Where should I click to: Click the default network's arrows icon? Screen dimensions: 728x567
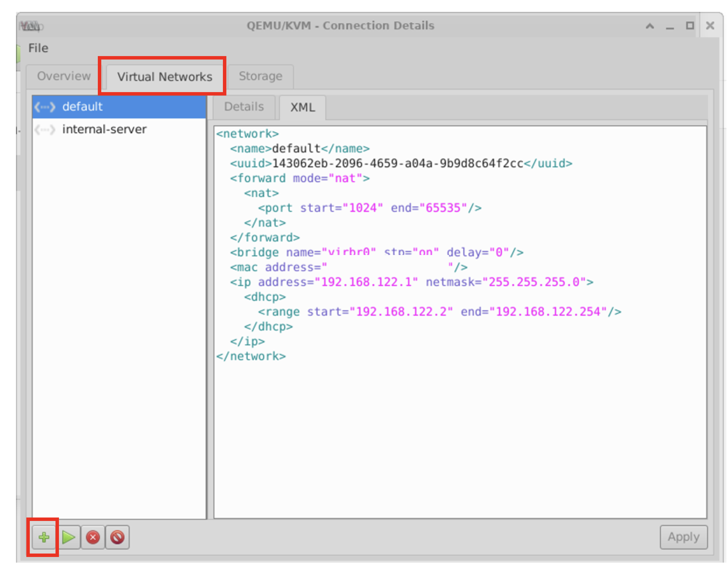(45, 107)
